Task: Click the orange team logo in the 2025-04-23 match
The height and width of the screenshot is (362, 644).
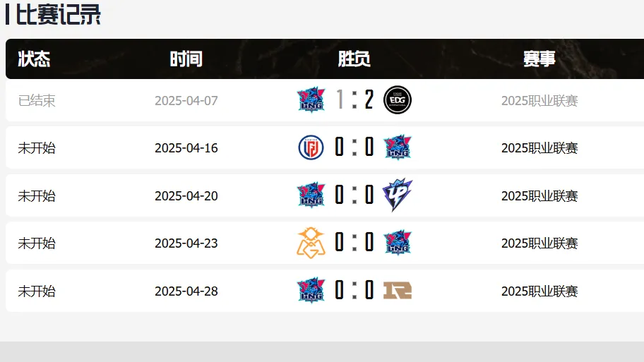Action: 311,243
